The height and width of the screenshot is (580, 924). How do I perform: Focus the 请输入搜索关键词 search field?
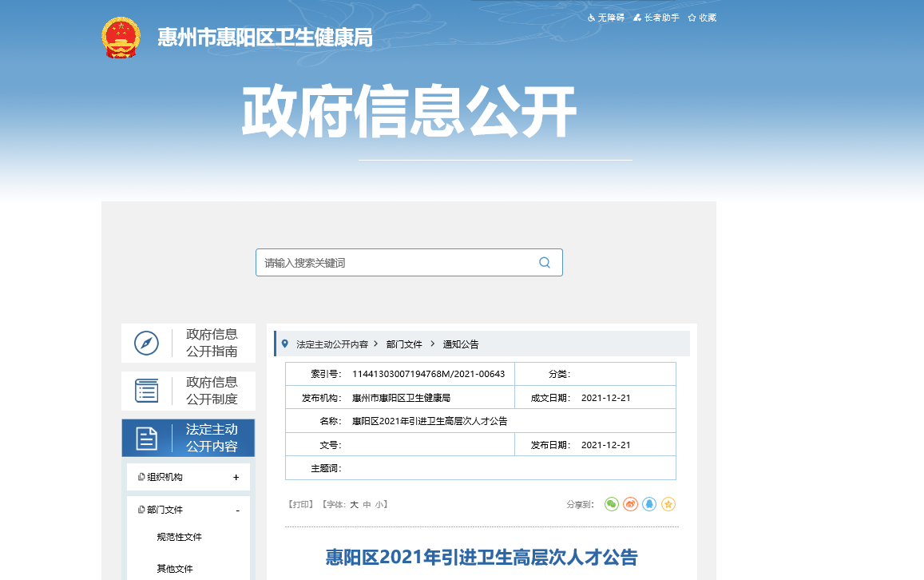click(x=395, y=262)
